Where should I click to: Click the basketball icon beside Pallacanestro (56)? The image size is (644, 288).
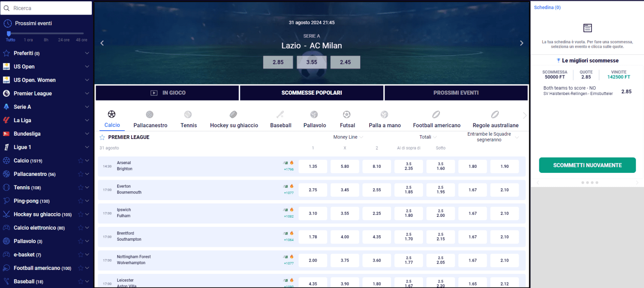coord(6,174)
